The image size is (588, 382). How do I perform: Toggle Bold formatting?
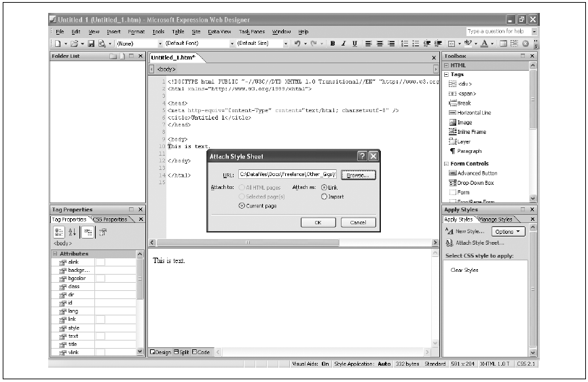(332, 44)
